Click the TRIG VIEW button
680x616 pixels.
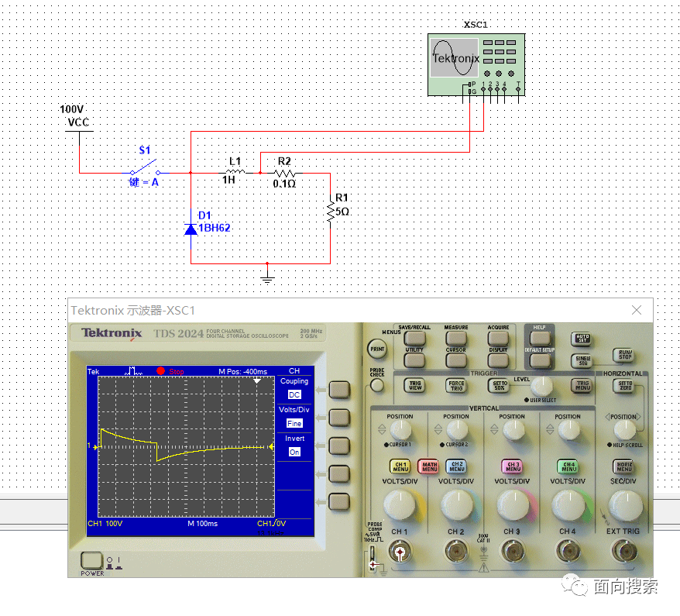414,385
